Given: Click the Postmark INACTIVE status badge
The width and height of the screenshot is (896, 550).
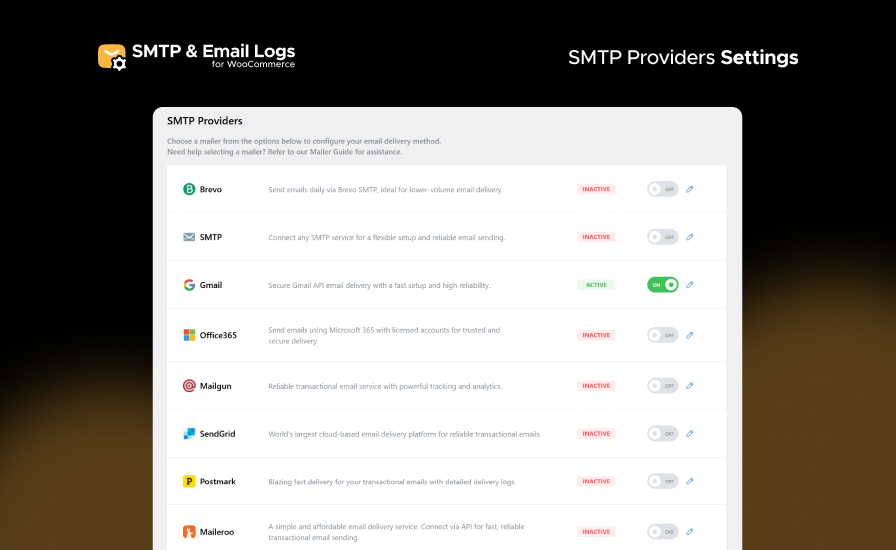Looking at the screenshot, I should (596, 481).
